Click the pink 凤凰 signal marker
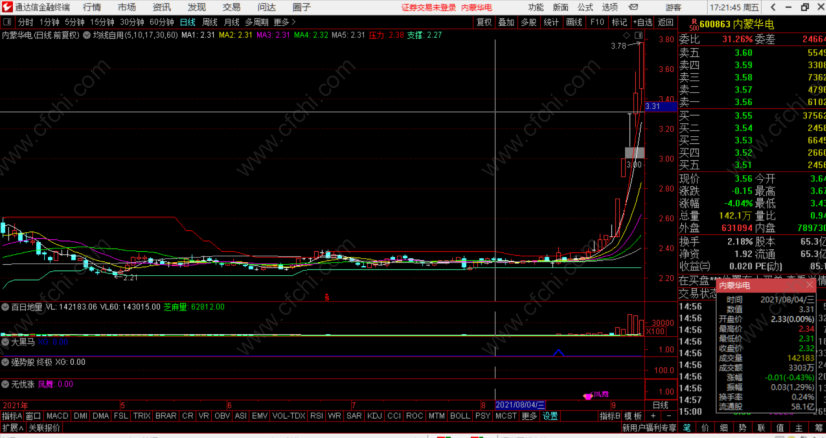This screenshot has height=438, width=826. [x=587, y=396]
